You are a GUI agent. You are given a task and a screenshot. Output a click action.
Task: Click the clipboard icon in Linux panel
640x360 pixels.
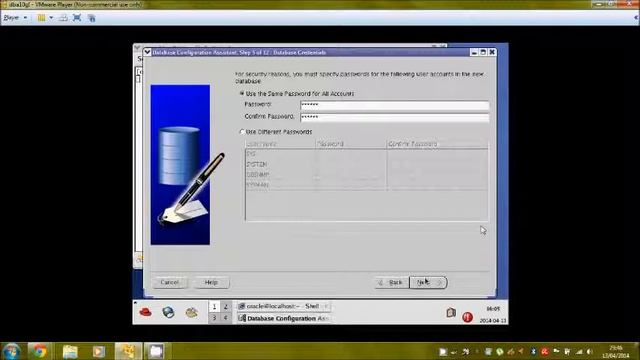coord(451,313)
